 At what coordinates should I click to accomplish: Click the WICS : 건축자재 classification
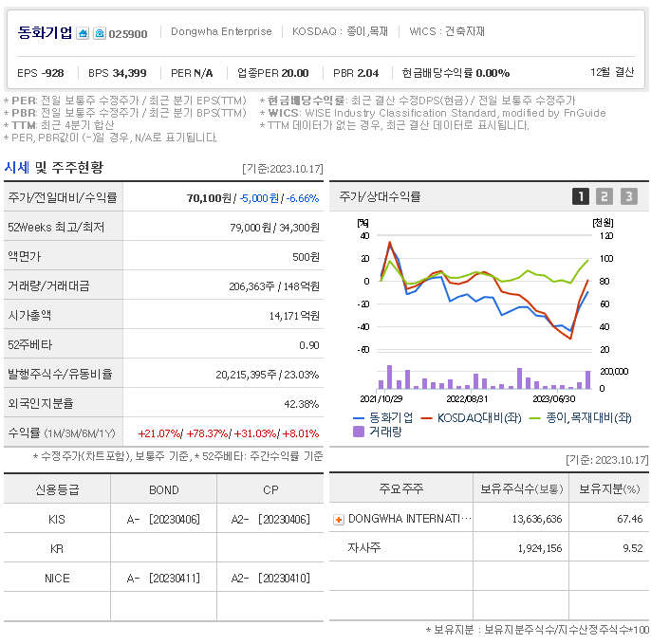coord(447,31)
